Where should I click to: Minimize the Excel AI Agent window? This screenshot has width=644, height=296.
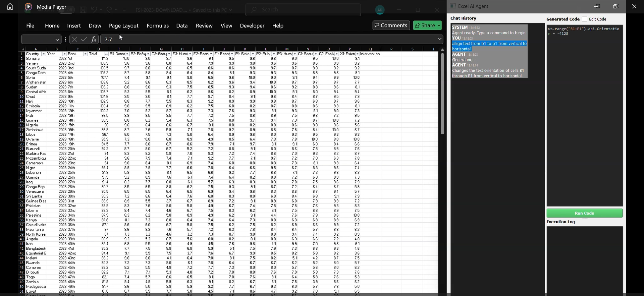[x=580, y=6]
